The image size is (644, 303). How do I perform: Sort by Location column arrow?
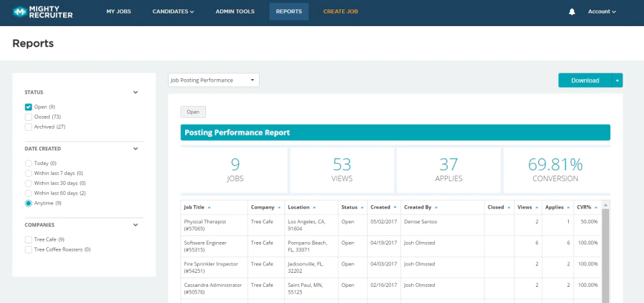(314, 208)
